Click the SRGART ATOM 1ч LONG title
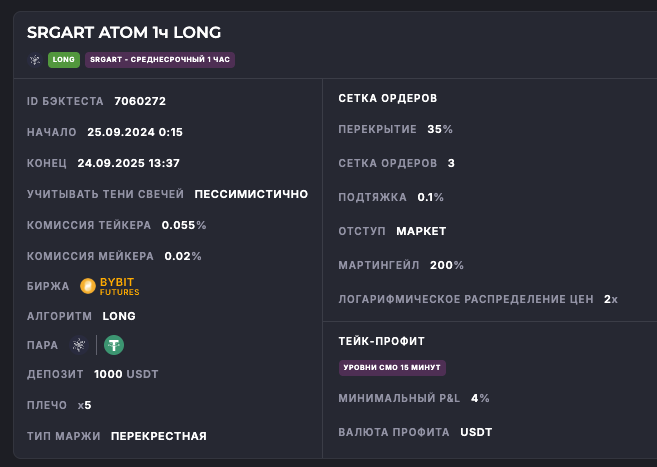The width and height of the screenshot is (657, 467). (124, 33)
